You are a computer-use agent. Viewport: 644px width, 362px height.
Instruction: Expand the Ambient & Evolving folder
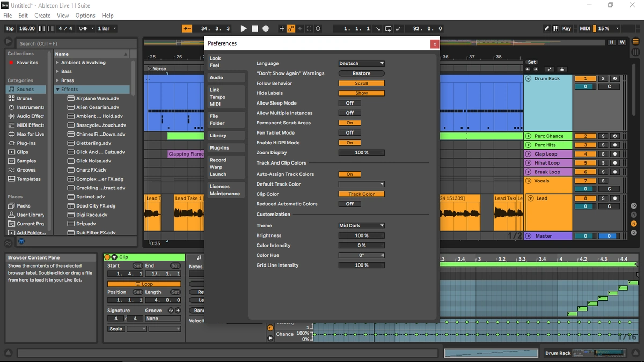point(57,63)
